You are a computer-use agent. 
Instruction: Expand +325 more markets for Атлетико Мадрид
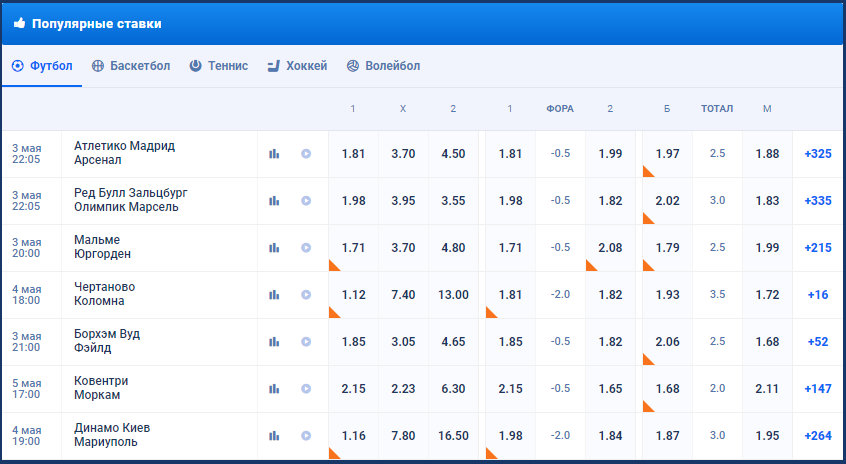817,154
